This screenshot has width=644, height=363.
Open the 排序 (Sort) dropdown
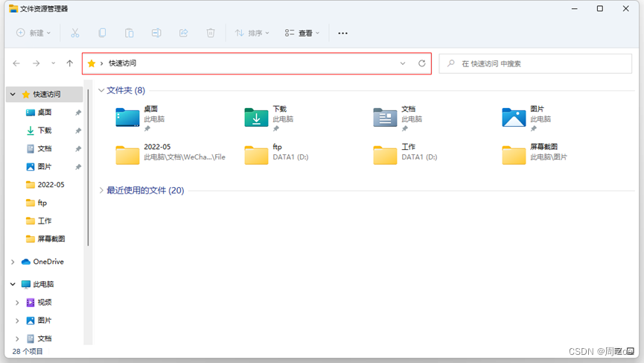coord(252,33)
